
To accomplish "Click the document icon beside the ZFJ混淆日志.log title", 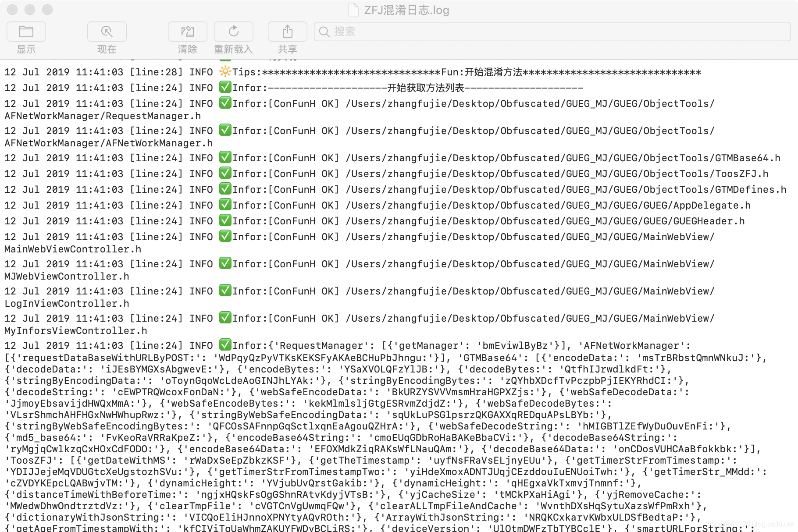I will click(353, 10).
